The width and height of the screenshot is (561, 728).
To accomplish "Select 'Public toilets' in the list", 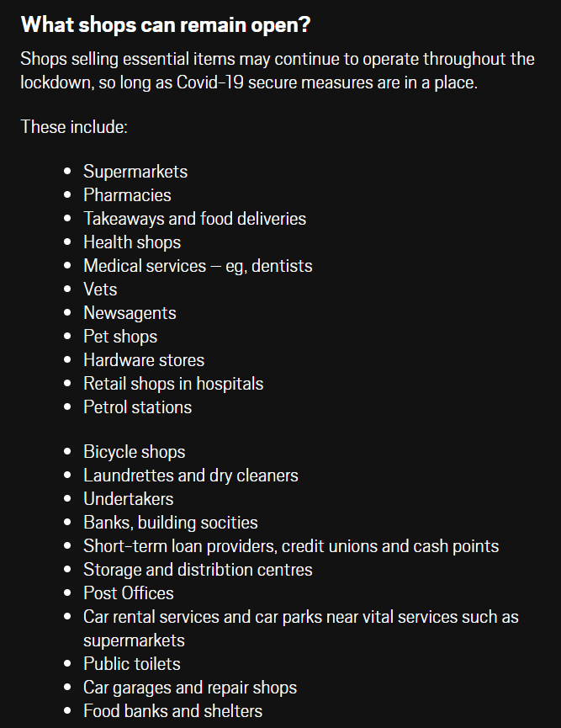I will pos(132,664).
